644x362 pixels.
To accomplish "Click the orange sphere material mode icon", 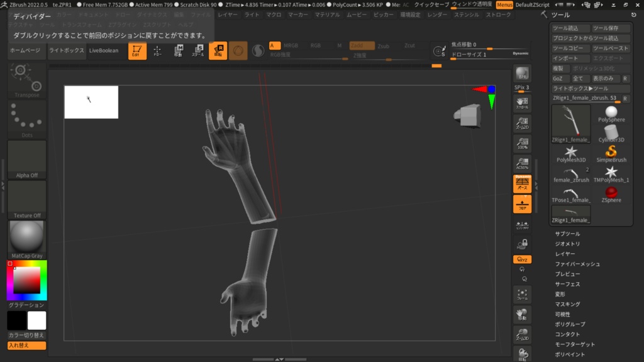I will coord(238,51).
